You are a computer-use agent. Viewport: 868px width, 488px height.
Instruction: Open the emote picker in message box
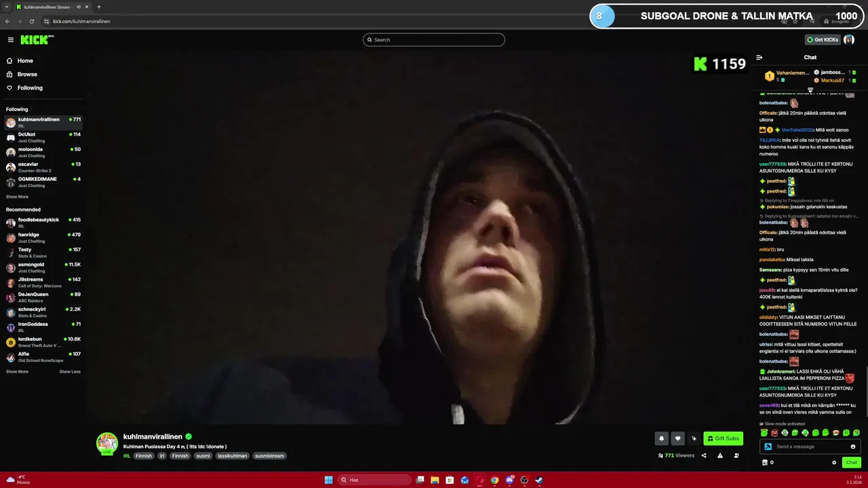tap(853, 447)
